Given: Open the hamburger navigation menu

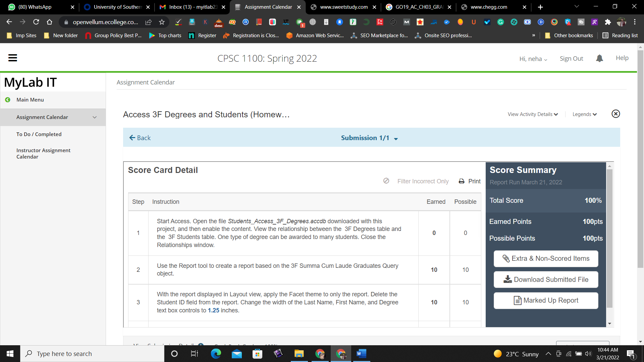Looking at the screenshot, I should (x=13, y=58).
